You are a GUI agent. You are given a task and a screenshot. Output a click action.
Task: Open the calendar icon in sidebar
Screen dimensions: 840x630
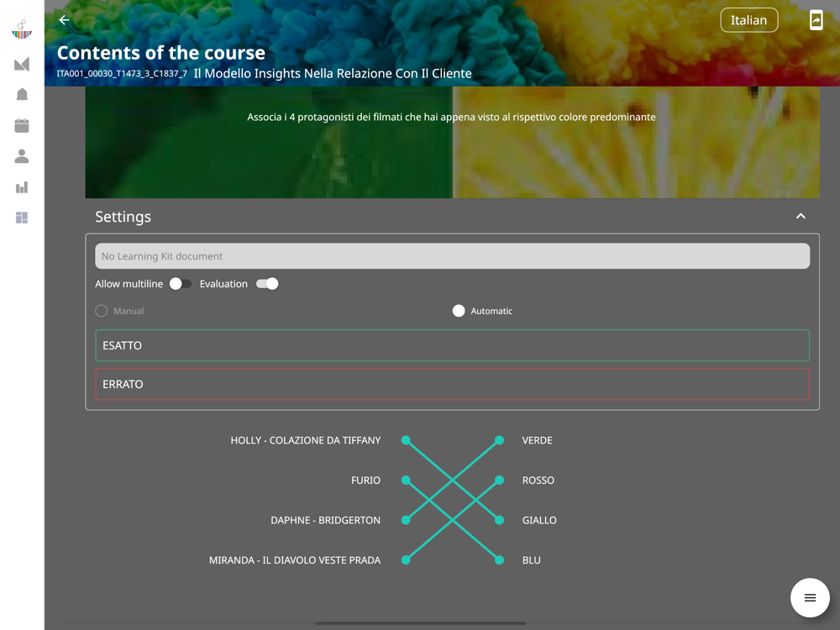pyautogui.click(x=22, y=125)
